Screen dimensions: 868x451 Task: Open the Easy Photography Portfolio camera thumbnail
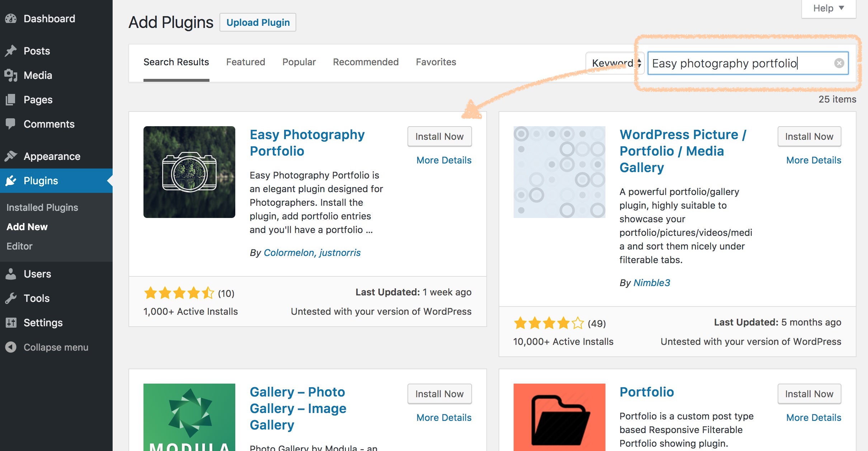(189, 172)
